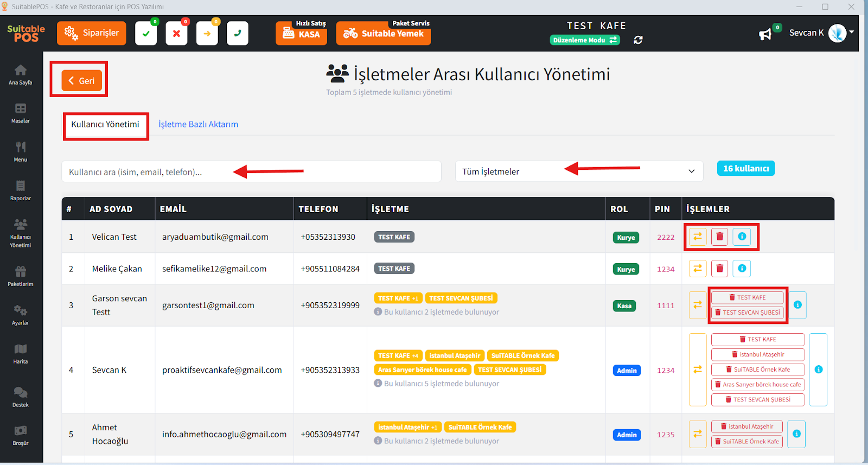Open the megaphone announcements icon
The width and height of the screenshot is (868, 465).
(x=765, y=35)
